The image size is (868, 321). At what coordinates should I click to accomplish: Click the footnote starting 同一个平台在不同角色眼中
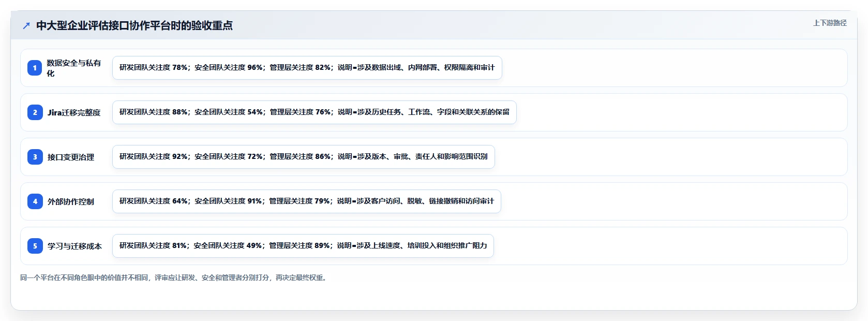(175, 278)
